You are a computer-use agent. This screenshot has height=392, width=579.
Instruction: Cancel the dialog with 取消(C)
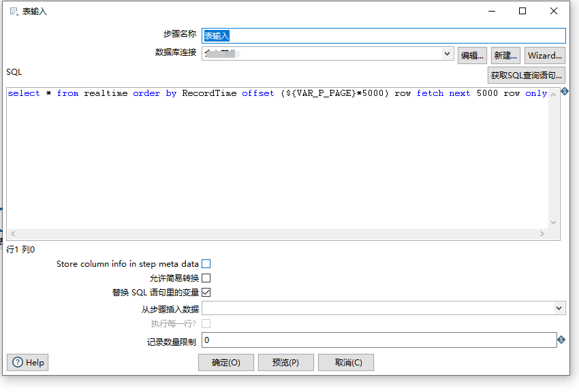[x=346, y=363]
